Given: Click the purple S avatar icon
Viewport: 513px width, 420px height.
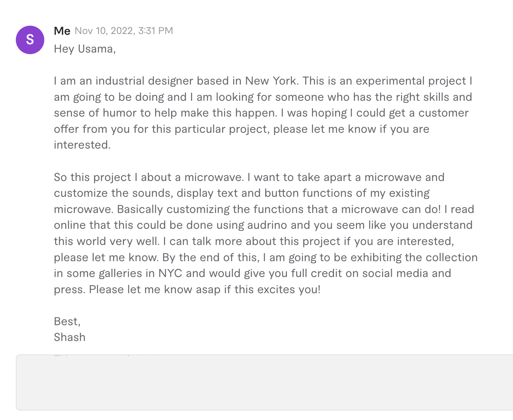Looking at the screenshot, I should [x=30, y=40].
